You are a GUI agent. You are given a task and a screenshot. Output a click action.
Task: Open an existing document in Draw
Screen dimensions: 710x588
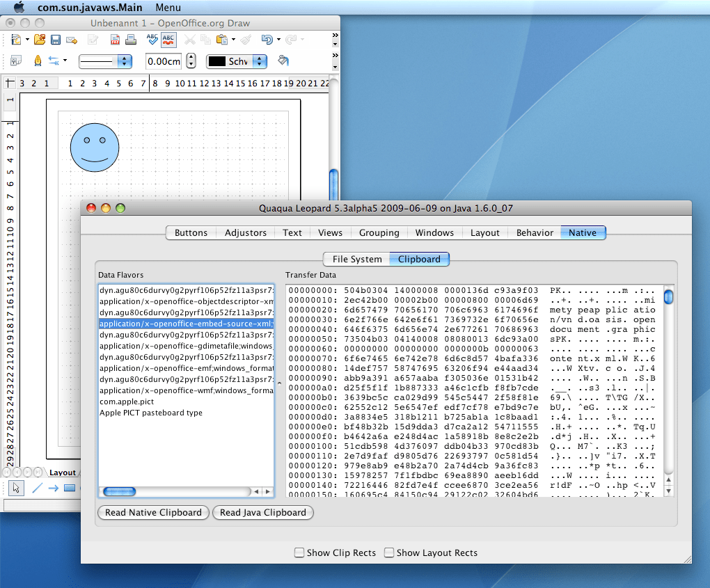41,39
